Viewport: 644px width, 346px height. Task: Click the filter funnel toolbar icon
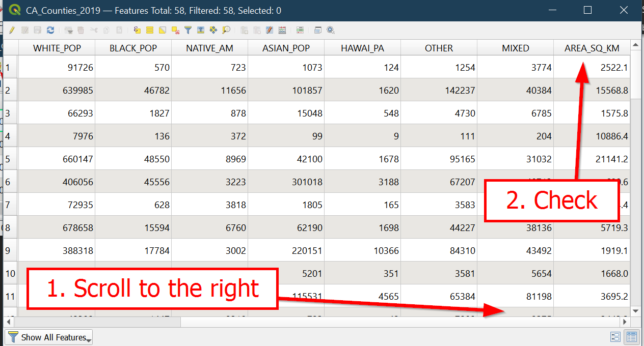[x=188, y=31]
